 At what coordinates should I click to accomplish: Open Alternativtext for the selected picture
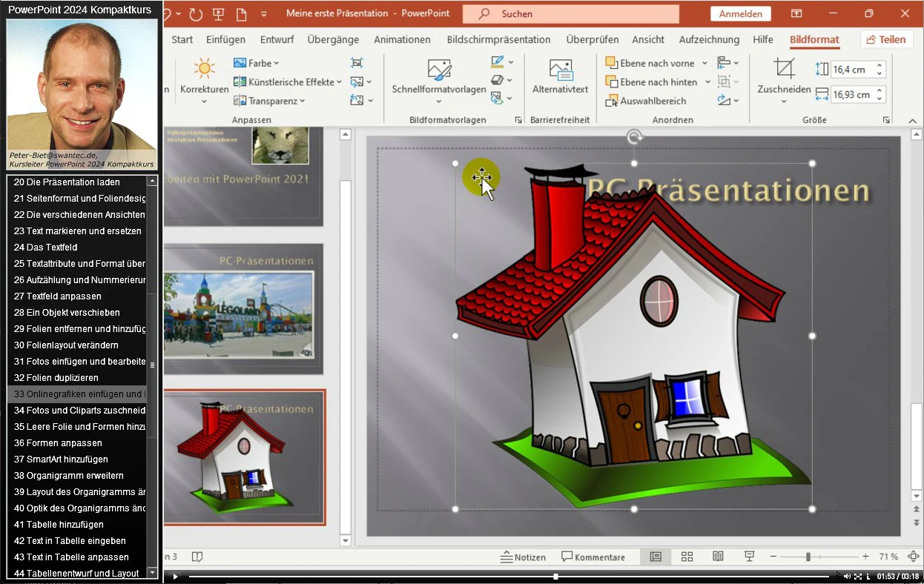pos(560,77)
